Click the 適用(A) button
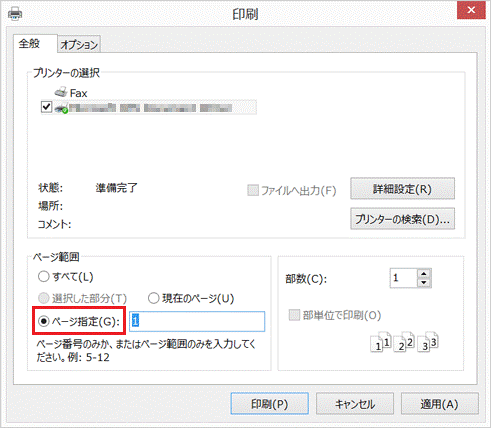 [x=440, y=404]
